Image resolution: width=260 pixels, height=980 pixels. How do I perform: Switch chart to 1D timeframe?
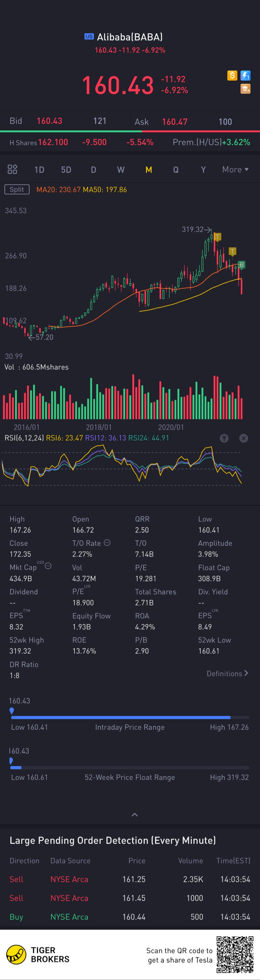[39, 170]
